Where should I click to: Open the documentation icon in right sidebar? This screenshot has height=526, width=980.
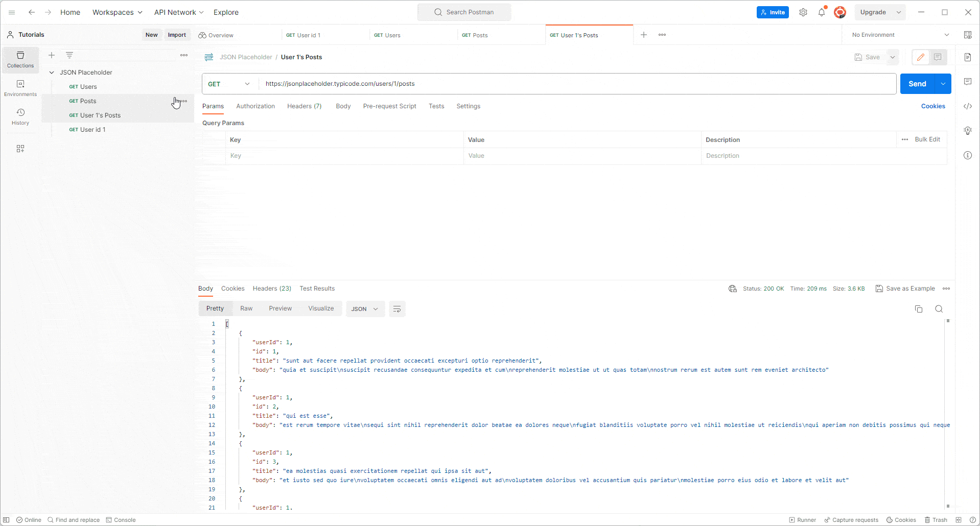(968, 57)
